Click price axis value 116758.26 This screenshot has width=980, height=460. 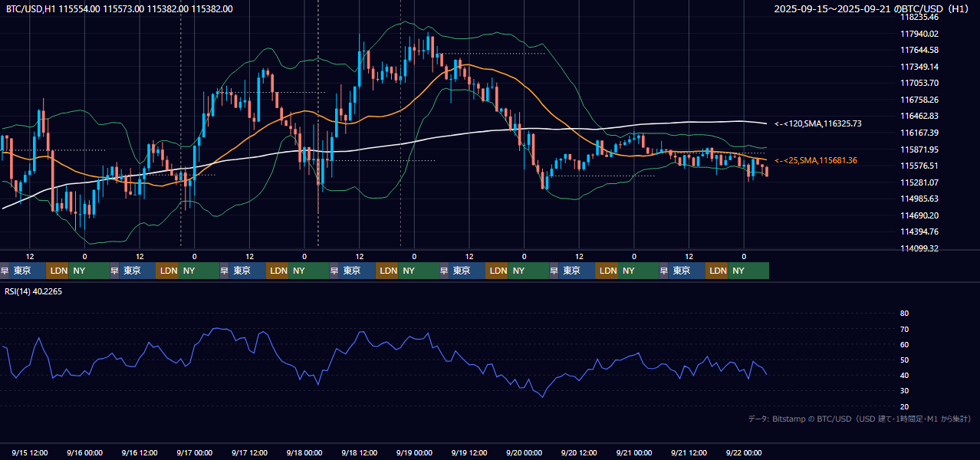click(920, 100)
